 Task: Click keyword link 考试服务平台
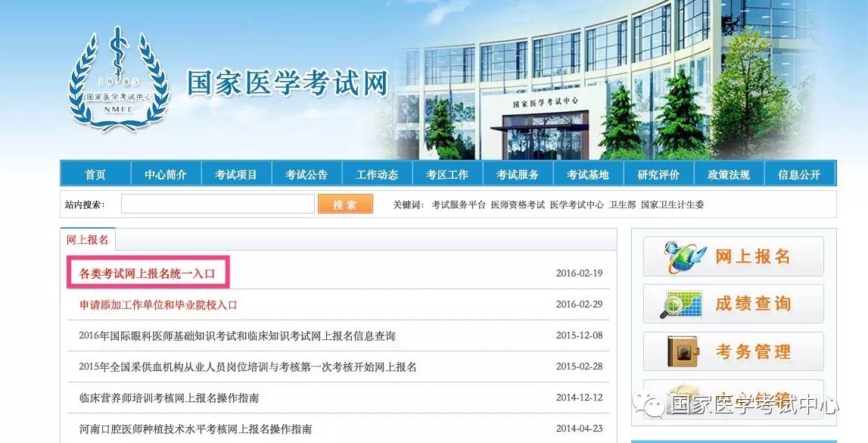click(x=459, y=204)
